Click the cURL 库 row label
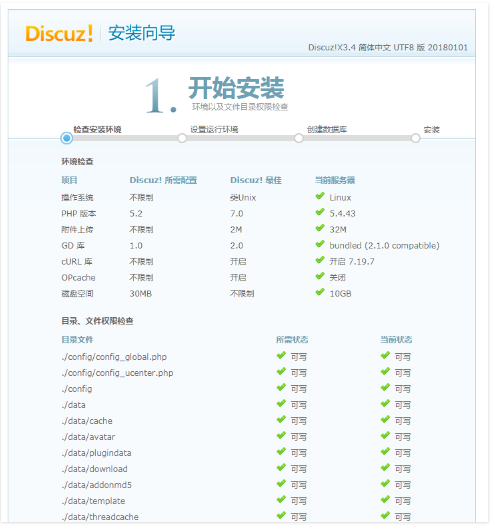 point(77,261)
